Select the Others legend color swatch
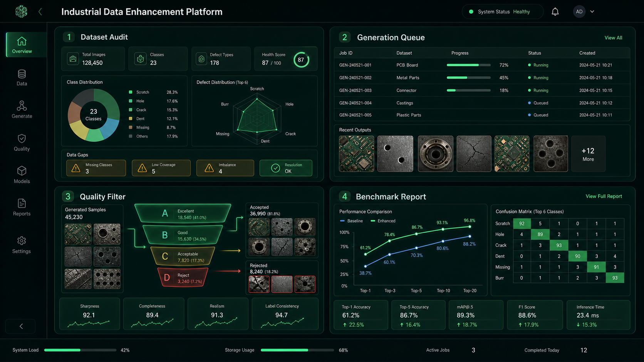Screen dimensions: 644x362 [131, 136]
